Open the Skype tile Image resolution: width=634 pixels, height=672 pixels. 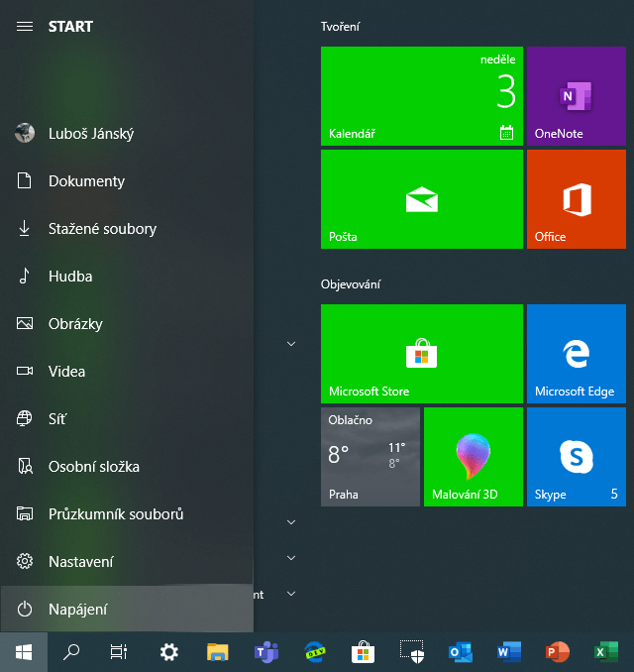click(576, 457)
